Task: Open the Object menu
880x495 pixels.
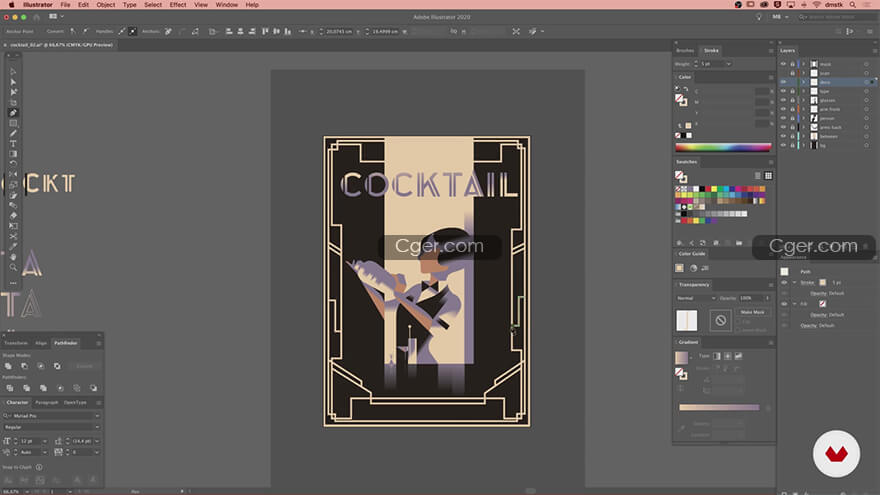Action: point(106,4)
